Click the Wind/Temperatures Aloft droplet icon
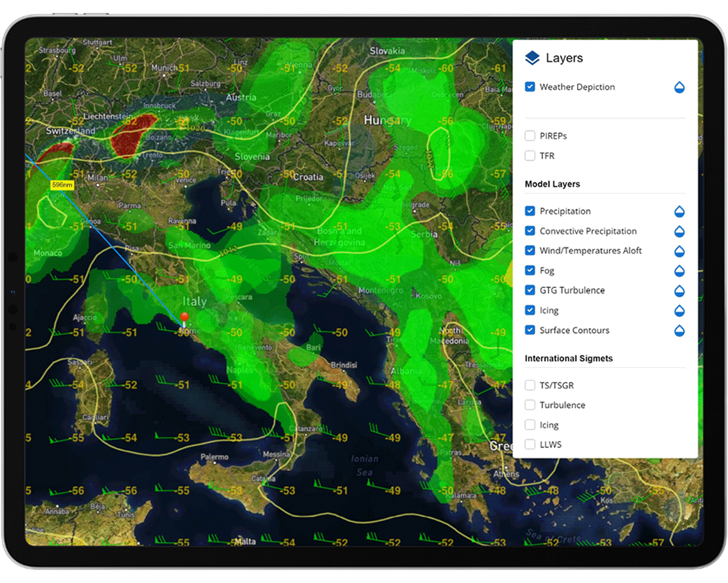728x583 pixels. pos(679,250)
